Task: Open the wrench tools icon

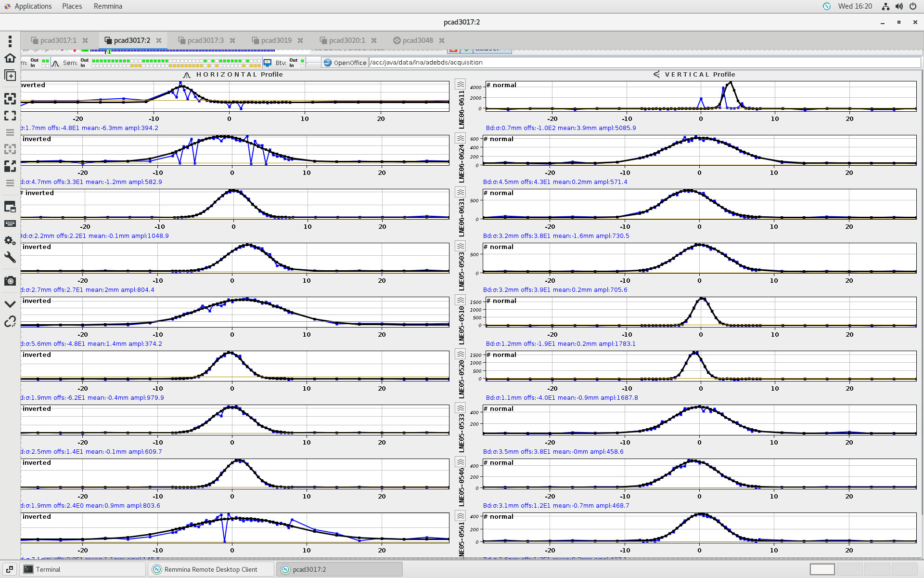Action: coord(10,257)
